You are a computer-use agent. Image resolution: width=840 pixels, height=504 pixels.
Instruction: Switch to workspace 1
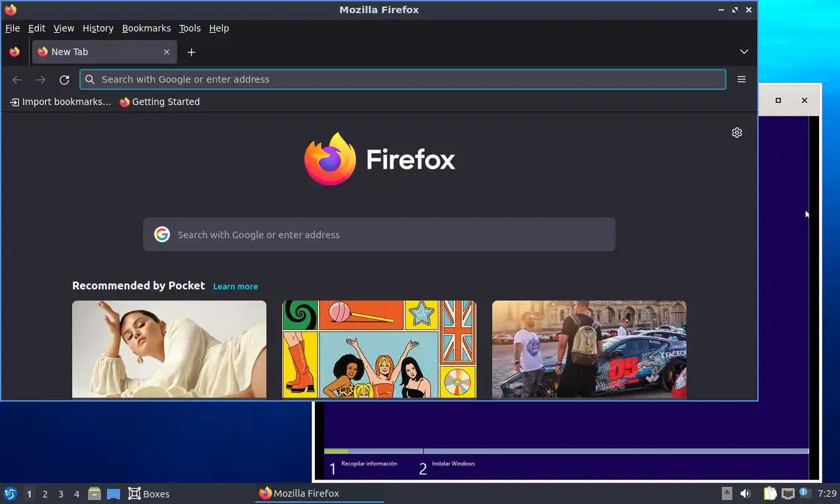[x=29, y=494]
